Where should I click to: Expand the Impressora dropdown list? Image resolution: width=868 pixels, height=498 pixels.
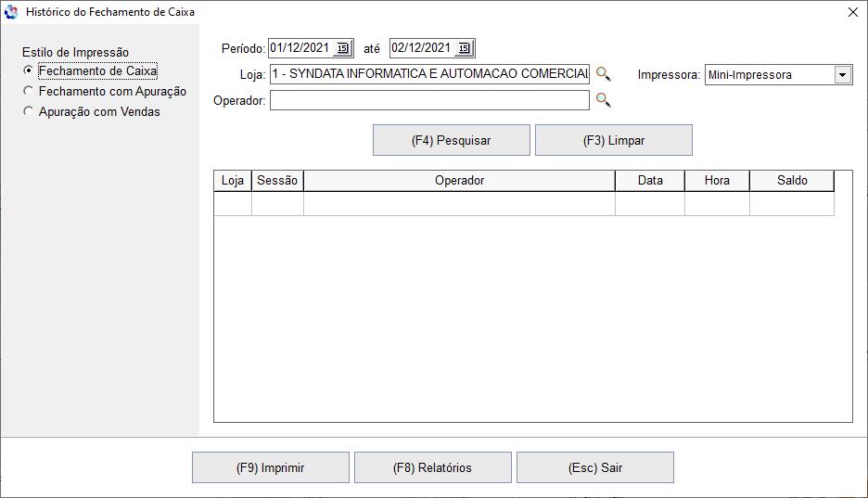pos(842,75)
